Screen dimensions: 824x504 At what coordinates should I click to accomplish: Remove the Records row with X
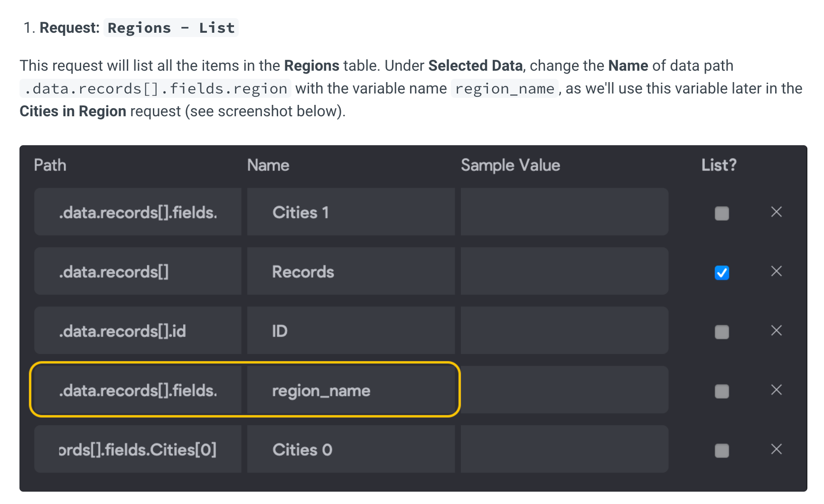(776, 271)
